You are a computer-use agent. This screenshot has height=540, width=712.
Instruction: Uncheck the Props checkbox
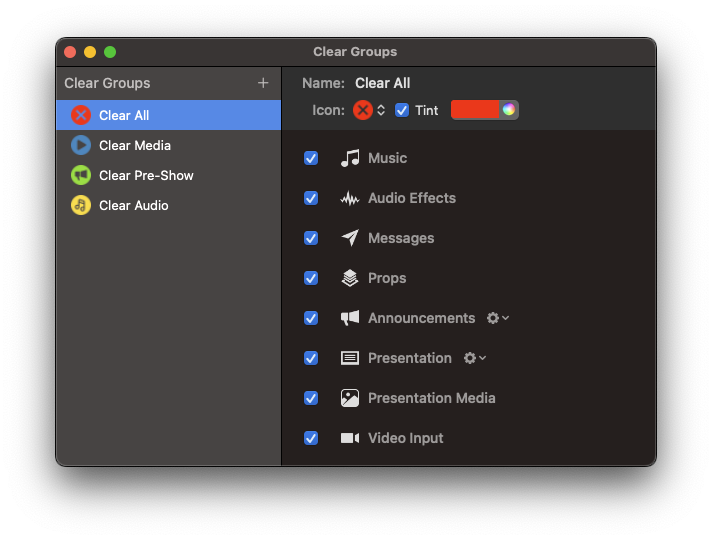click(x=311, y=278)
